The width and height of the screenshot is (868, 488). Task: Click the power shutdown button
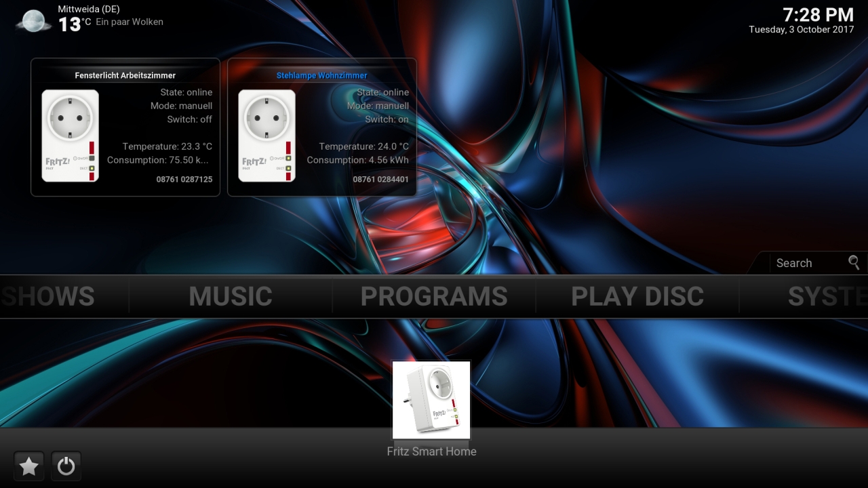(66, 466)
